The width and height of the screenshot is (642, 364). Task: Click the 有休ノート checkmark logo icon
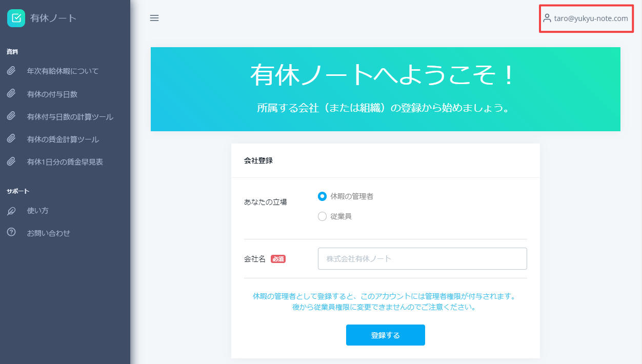(x=16, y=17)
